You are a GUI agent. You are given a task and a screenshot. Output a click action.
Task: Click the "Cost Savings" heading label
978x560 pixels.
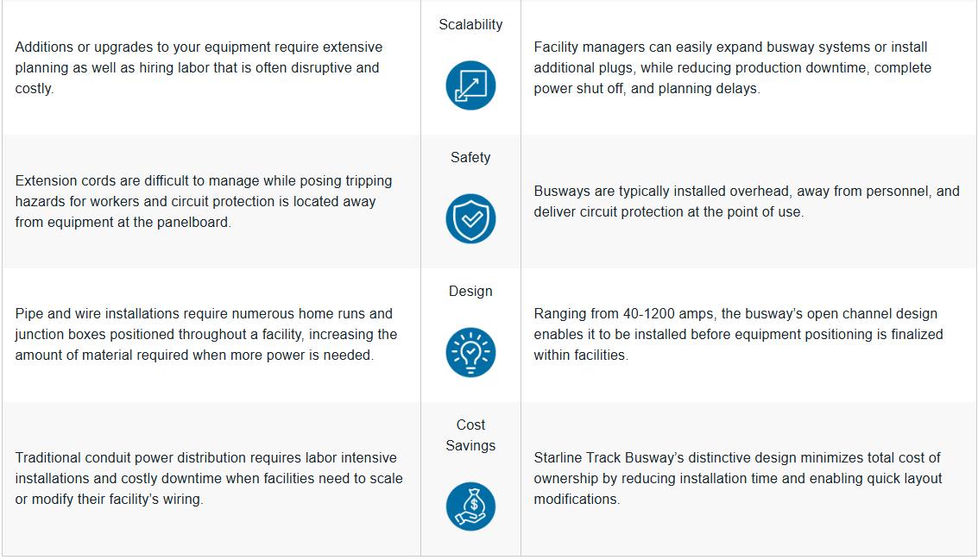click(470, 435)
